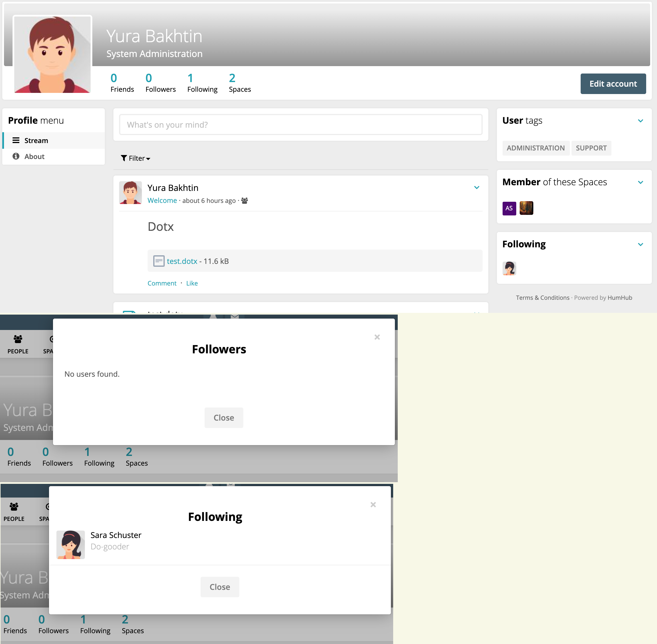Open the test.dotx file link
Screen dimensions: 657x644
click(x=182, y=261)
